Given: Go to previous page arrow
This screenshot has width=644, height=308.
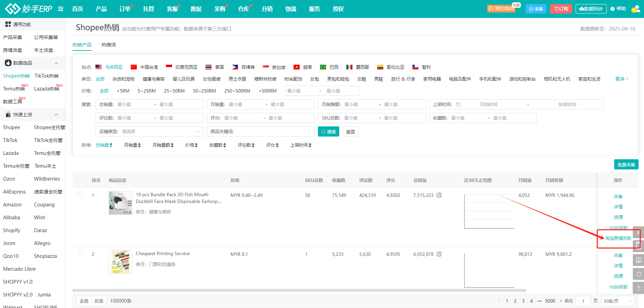Looking at the screenshot, I should (x=499, y=301).
